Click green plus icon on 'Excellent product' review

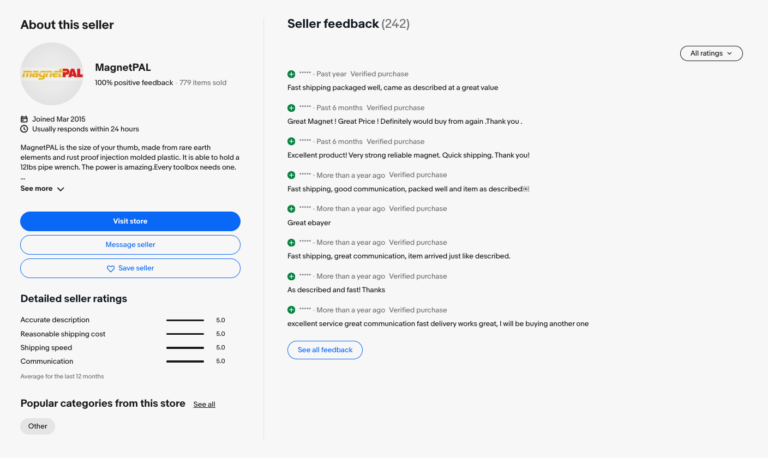pos(291,142)
